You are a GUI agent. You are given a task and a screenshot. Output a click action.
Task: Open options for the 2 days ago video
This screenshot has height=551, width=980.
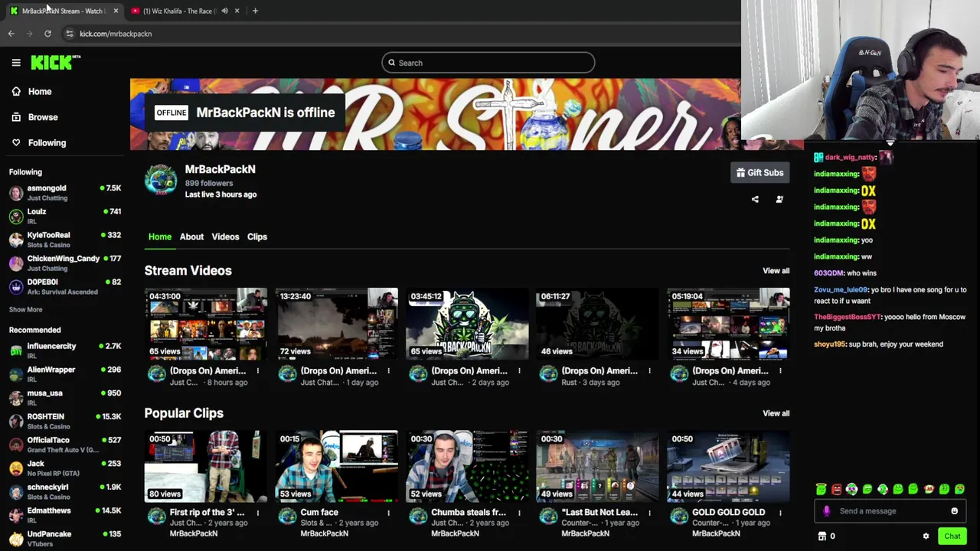(x=519, y=371)
